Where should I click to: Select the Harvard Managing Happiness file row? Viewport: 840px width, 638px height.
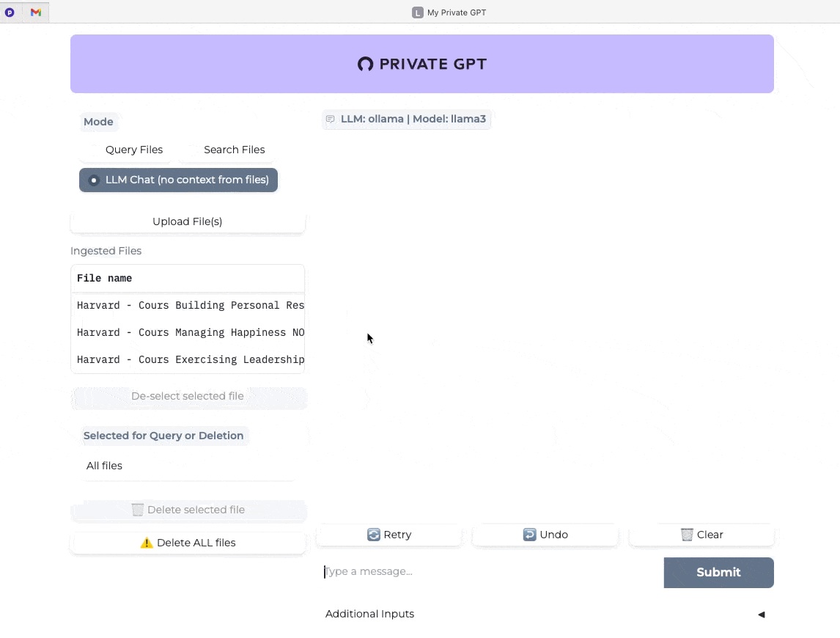point(188,332)
